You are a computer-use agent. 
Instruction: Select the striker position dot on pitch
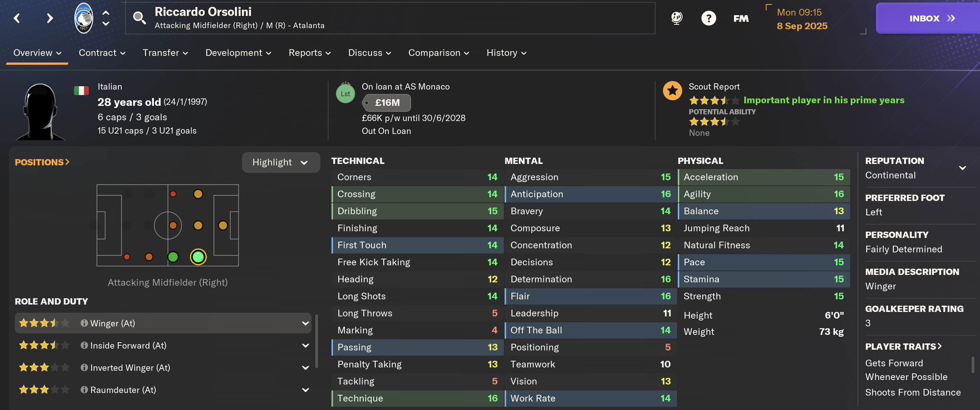click(223, 225)
